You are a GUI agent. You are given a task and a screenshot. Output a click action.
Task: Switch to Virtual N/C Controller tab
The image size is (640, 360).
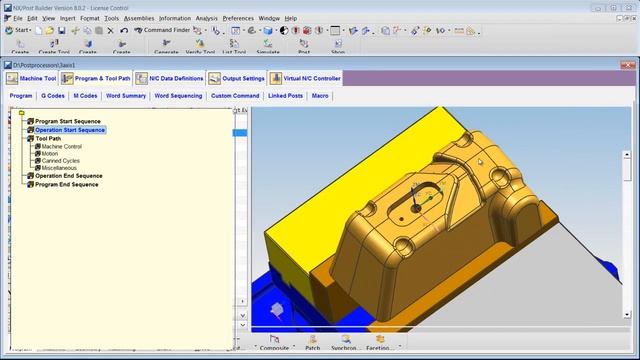(305, 78)
